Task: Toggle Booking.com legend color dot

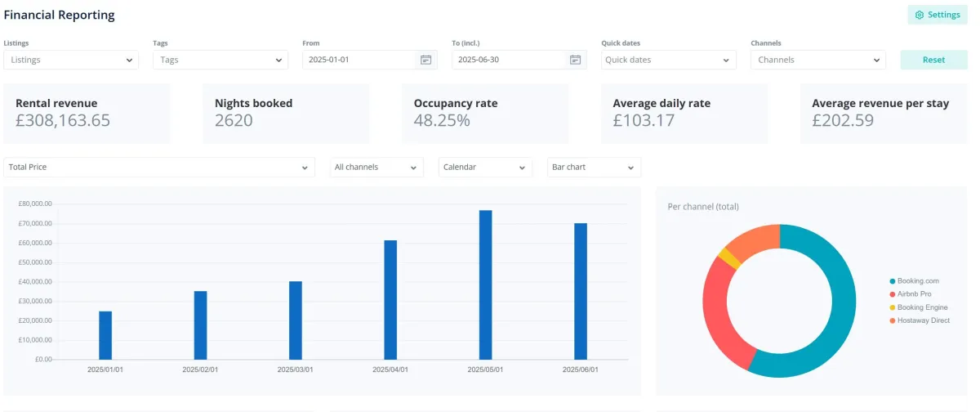Action: pos(893,281)
